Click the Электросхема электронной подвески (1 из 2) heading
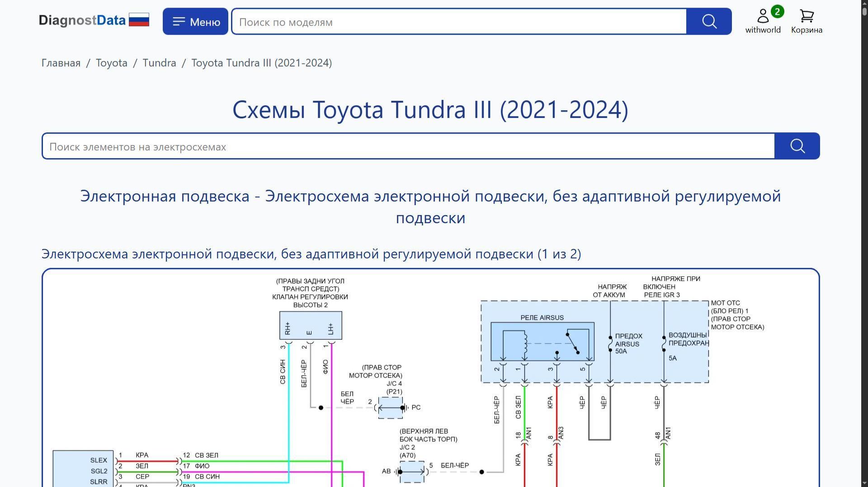Screen dimensions: 868x487 (x=311, y=254)
